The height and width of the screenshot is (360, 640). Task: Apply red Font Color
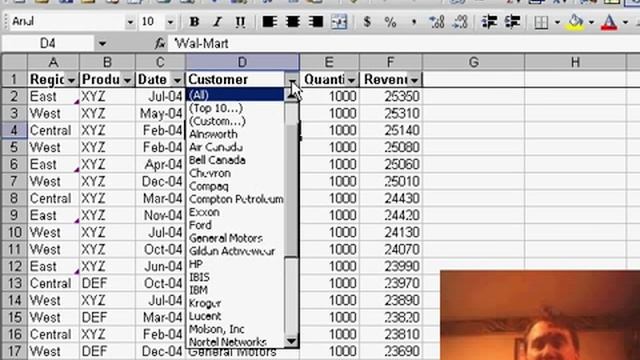tap(609, 22)
